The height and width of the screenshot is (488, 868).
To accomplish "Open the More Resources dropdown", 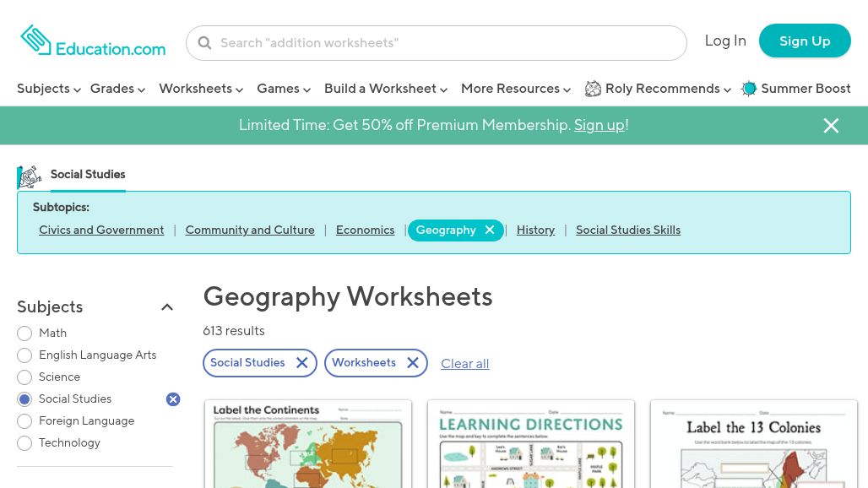I will (516, 89).
